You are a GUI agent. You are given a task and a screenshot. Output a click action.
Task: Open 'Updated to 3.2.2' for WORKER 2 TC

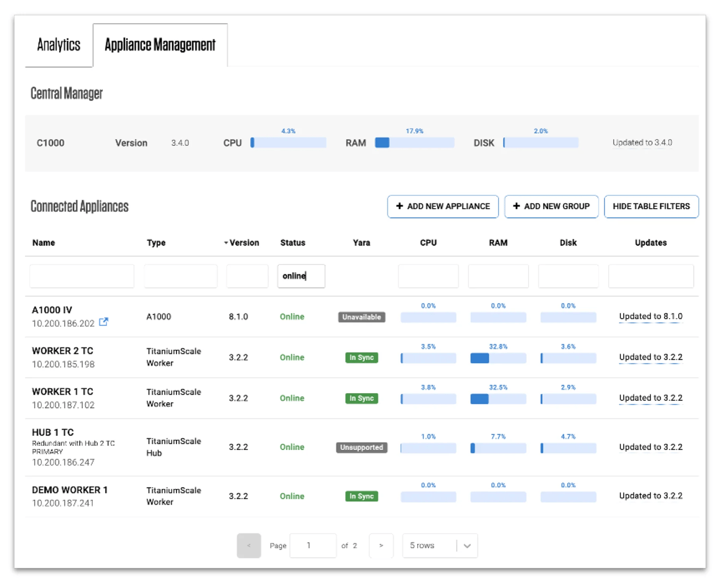pyautogui.click(x=651, y=357)
